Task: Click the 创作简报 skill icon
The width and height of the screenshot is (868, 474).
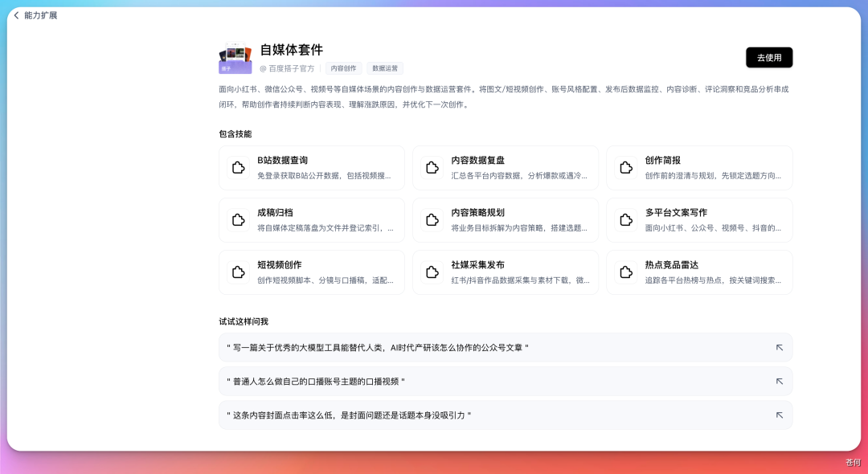Action: tap(625, 168)
